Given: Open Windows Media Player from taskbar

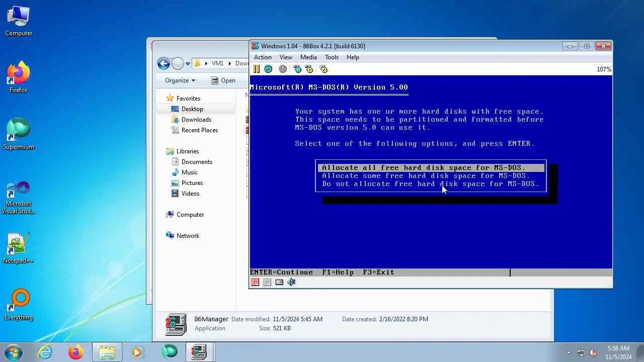Looking at the screenshot, I should click(137, 352).
